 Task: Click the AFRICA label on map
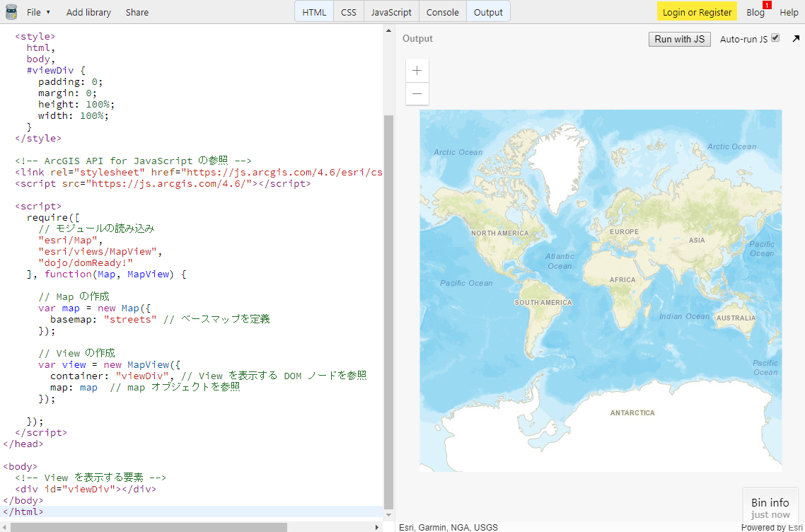coord(622,280)
